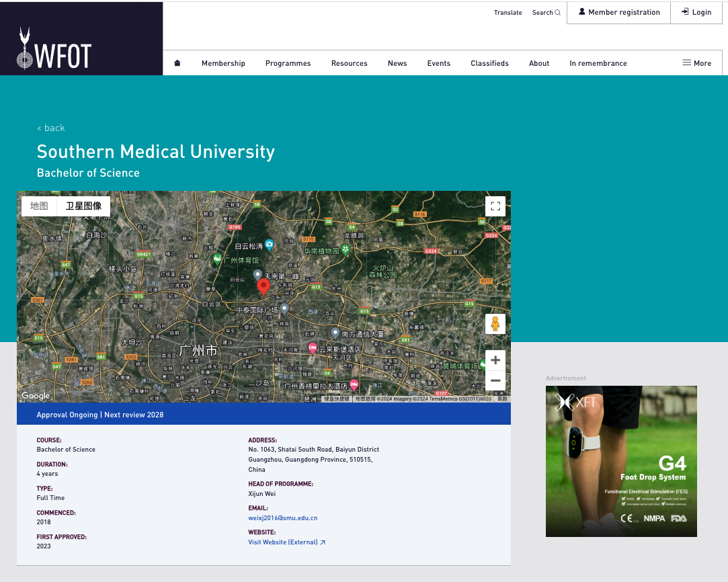Open the Programmes menu

coord(288,63)
